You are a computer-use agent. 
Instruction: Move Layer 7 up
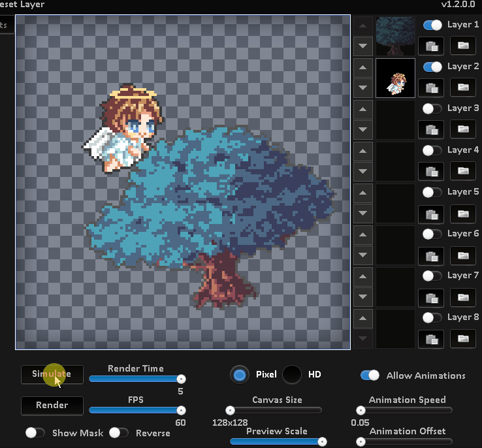click(363, 276)
